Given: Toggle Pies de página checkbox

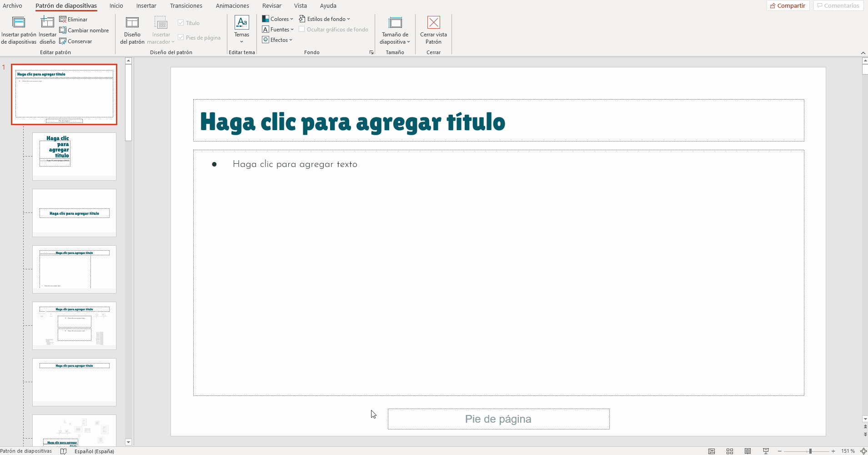Looking at the screenshot, I should tap(181, 37).
